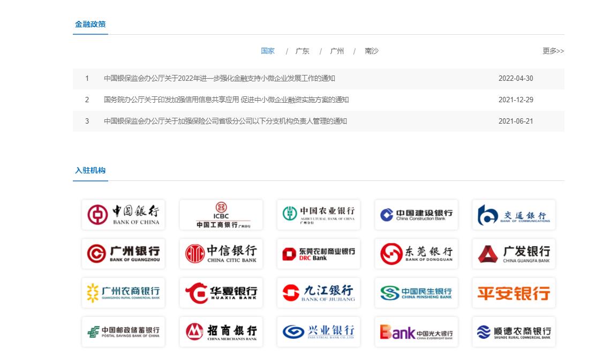Select the 中国农业银行 logo card
This screenshot has height=364, width=596.
(319, 215)
